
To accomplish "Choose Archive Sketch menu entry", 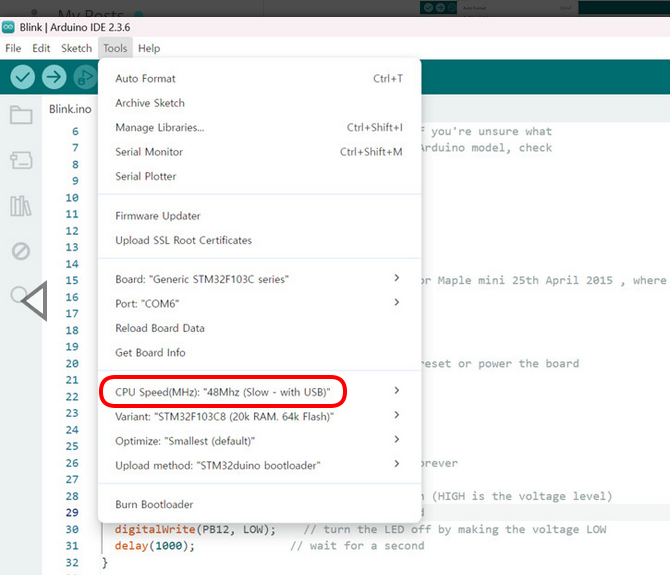I will pos(259,103).
